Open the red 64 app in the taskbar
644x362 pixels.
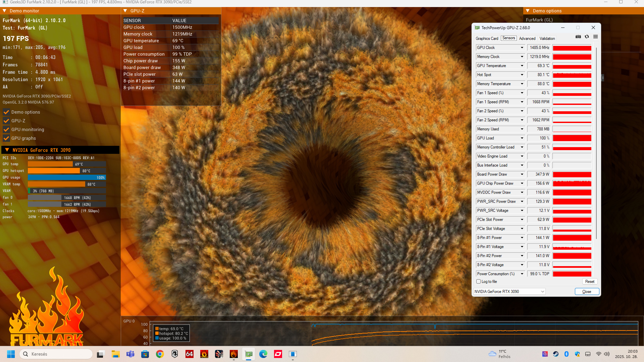[x=190, y=354]
